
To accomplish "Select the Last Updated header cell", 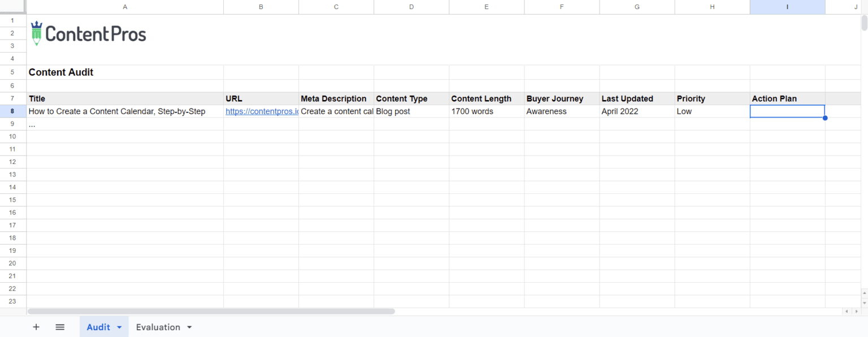I will pos(637,98).
